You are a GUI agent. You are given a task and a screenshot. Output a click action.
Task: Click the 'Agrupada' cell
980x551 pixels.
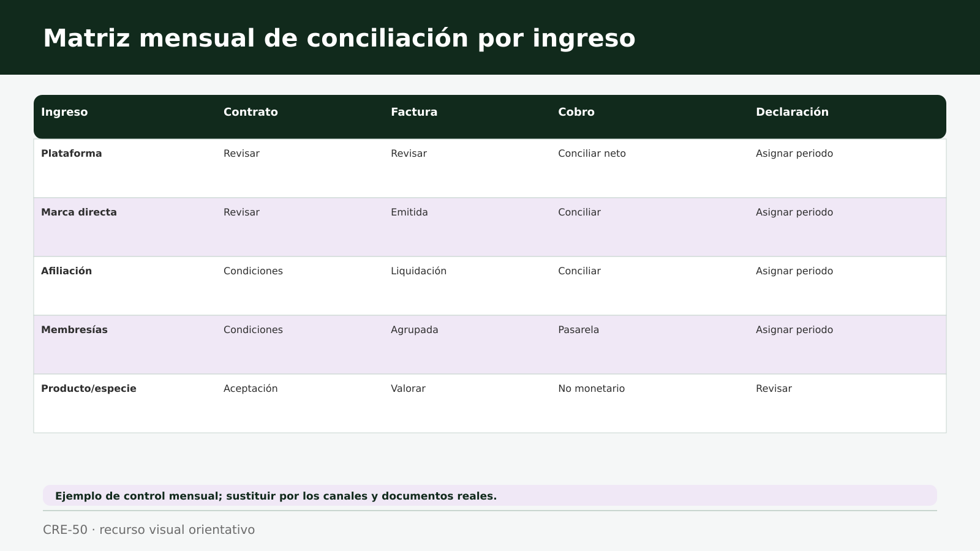point(415,330)
